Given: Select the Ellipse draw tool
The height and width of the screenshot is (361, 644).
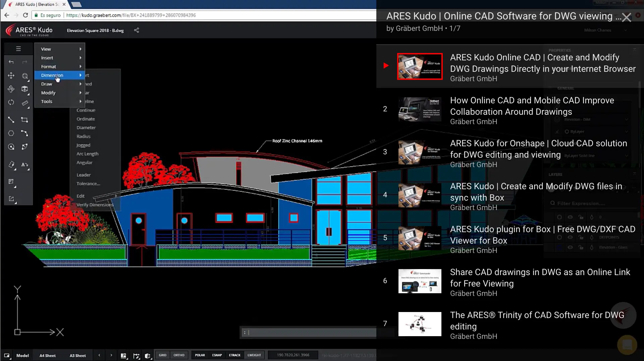Looking at the screenshot, I should coord(24,147).
